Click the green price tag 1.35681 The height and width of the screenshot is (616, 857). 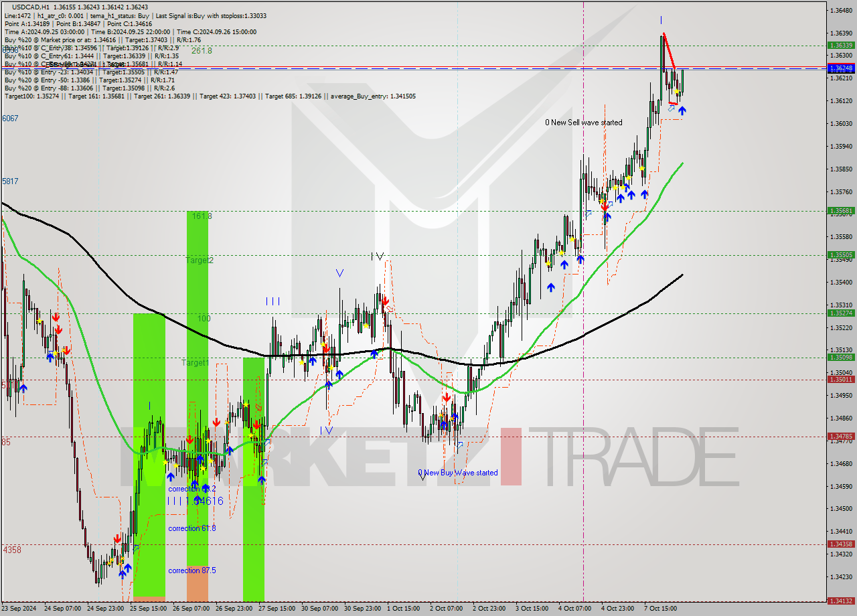(841, 210)
